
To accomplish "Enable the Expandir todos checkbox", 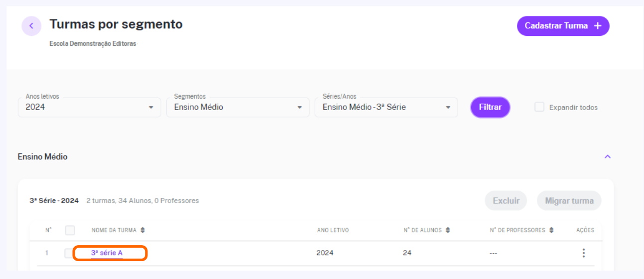I will [539, 107].
